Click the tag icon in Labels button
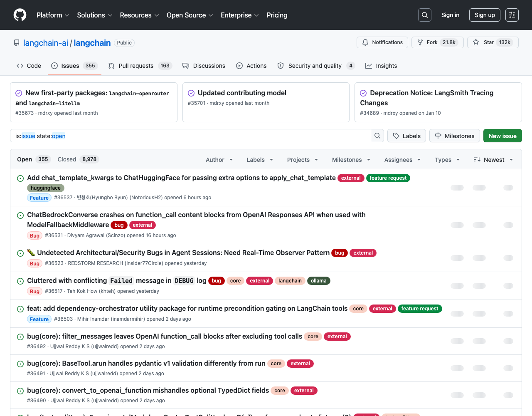The image size is (532, 416). point(396,136)
